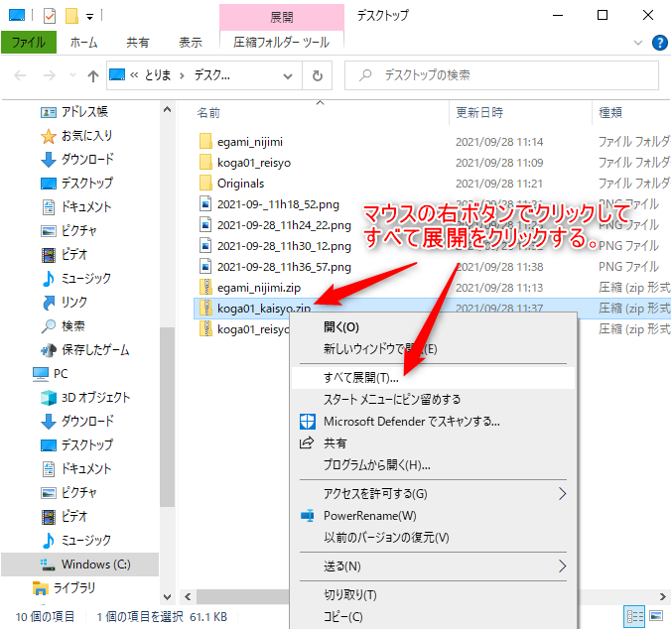
Task: Click the new folder icon in title bar
Action: 71,16
